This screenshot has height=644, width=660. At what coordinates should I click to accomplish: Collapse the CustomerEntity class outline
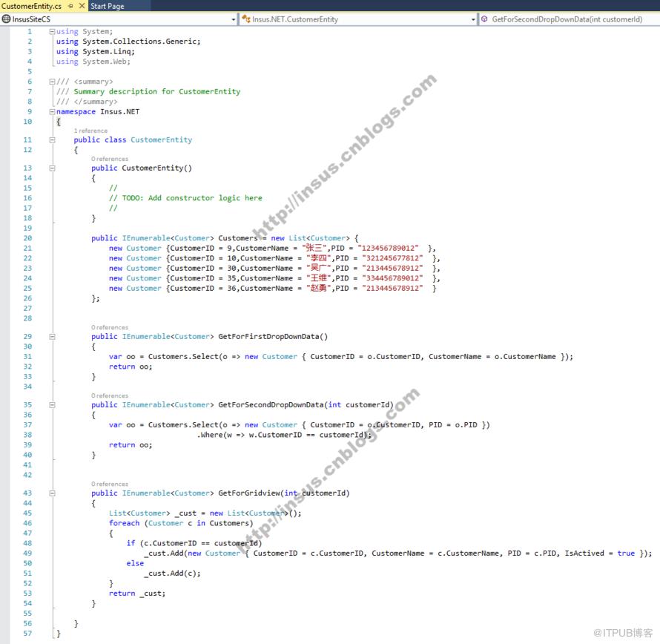(52, 139)
